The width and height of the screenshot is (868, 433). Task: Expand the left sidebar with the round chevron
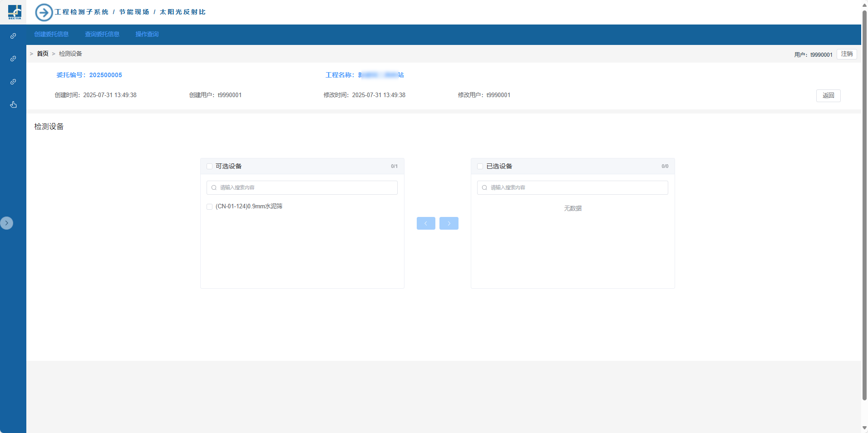7,223
